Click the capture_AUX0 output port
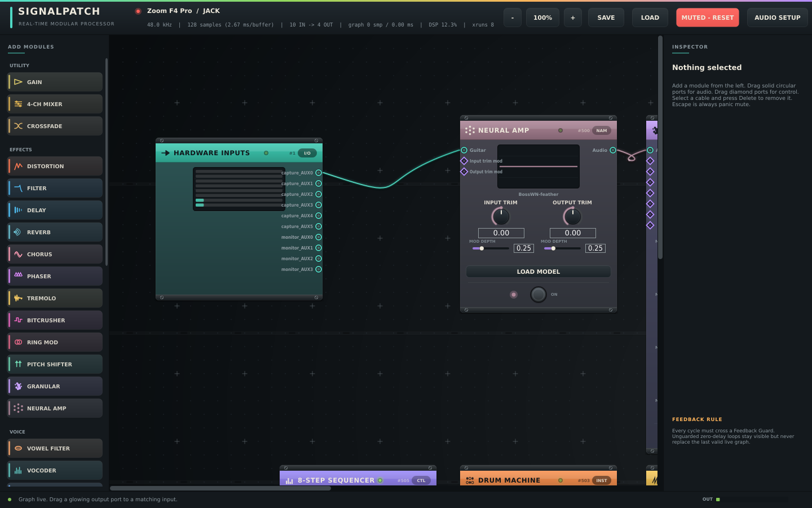Screen dimensions: 812x508 pos(319,173)
